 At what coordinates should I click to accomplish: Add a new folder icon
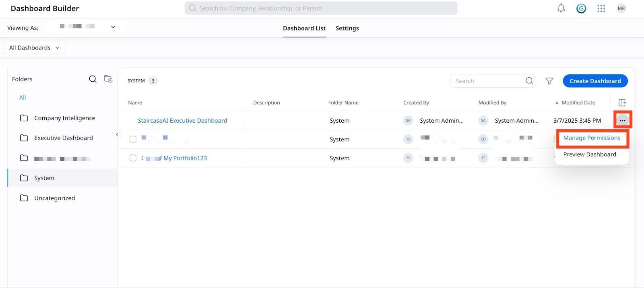(x=108, y=79)
